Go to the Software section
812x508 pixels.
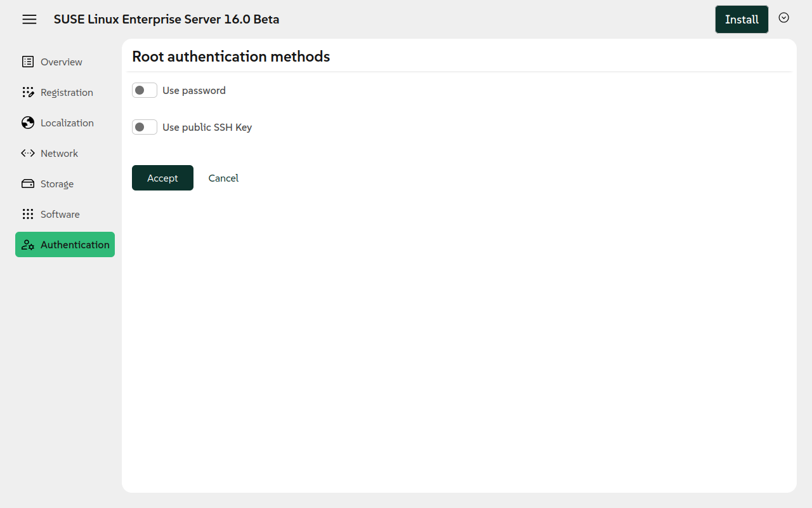pos(60,214)
